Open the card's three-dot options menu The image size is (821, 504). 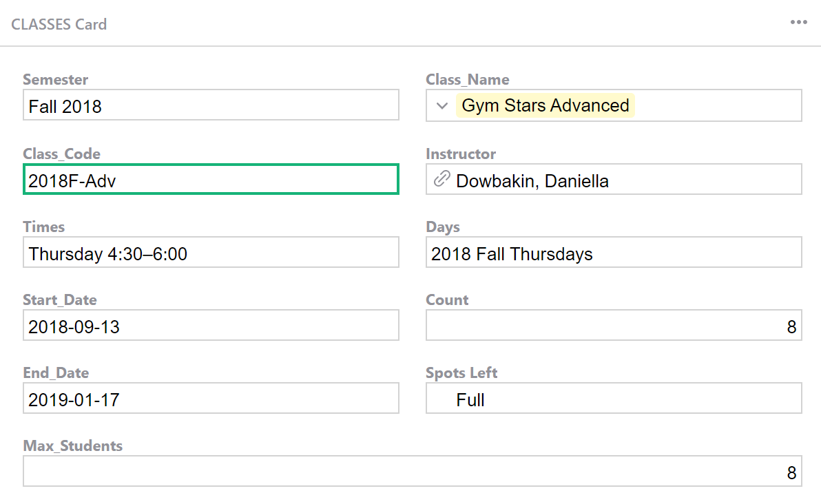[798, 23]
